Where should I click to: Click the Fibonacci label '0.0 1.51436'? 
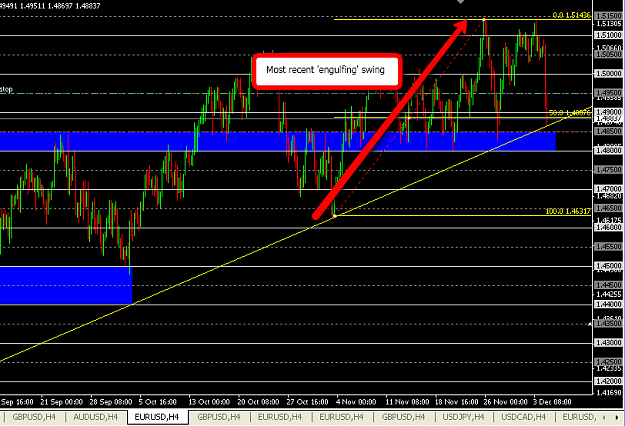571,15
